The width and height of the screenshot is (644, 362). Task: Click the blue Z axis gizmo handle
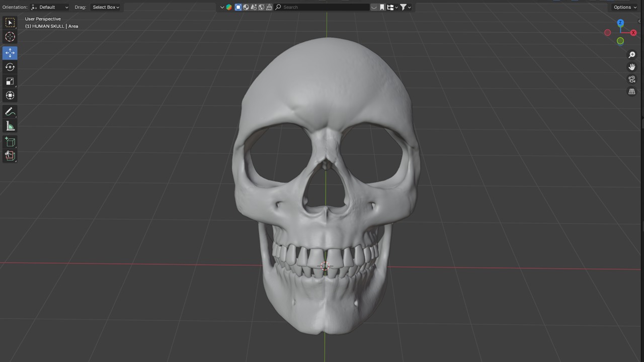click(620, 23)
